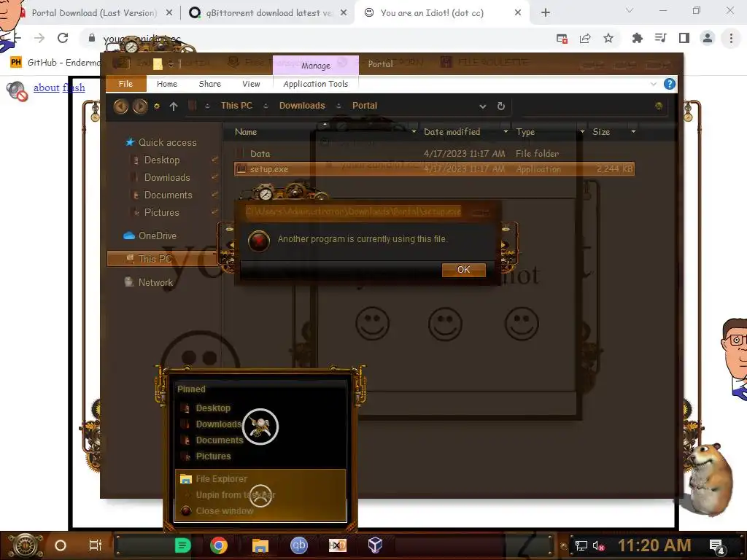Open the File ribbon tab
The width and height of the screenshot is (747, 560).
tap(125, 84)
